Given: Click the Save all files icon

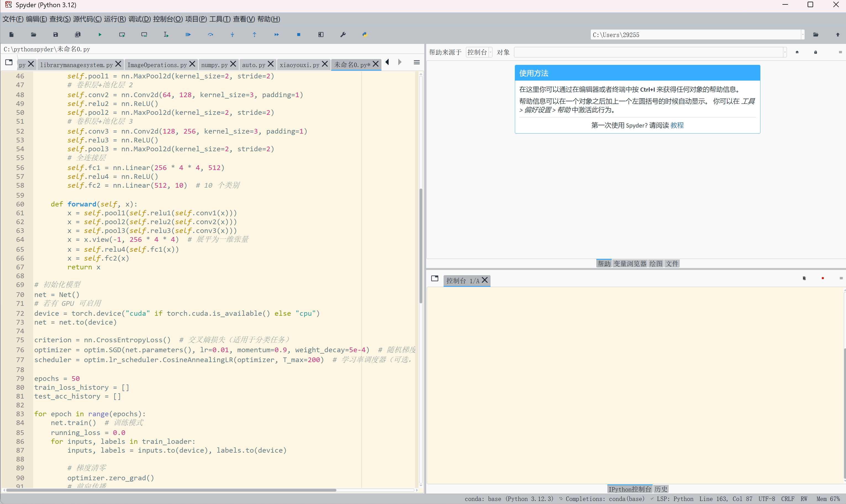Looking at the screenshot, I should [78, 35].
